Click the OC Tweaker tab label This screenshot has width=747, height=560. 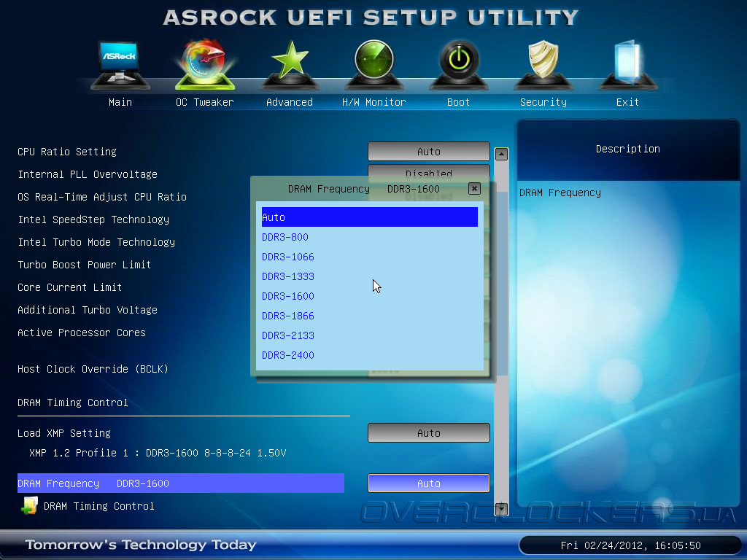point(205,102)
